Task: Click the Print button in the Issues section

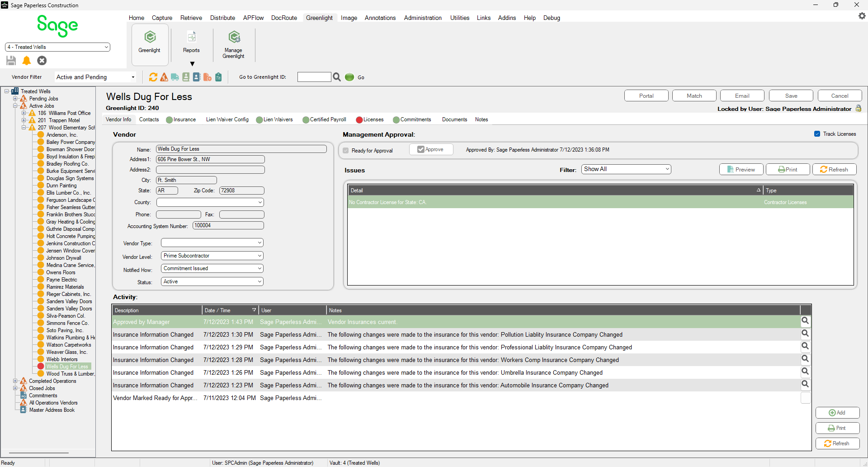Action: pyautogui.click(x=788, y=169)
